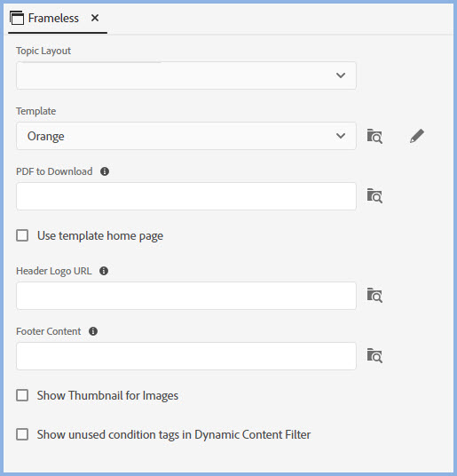Viewport: 457px width, 476px height.
Task: Open the Topic Layout dropdown
Action: point(186,75)
